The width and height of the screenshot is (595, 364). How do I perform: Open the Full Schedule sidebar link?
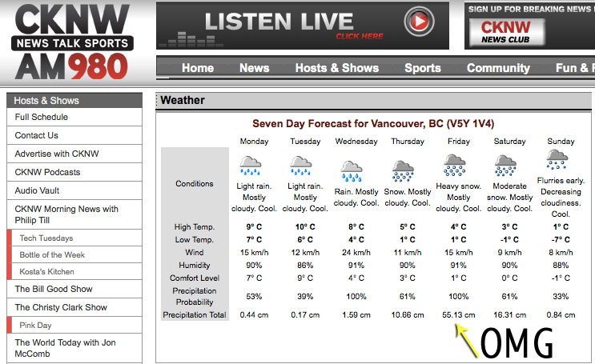42,118
